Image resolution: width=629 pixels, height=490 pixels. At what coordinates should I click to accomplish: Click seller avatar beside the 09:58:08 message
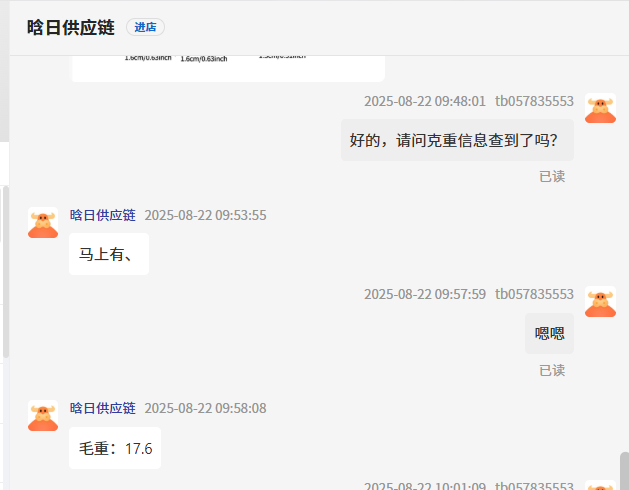point(43,416)
